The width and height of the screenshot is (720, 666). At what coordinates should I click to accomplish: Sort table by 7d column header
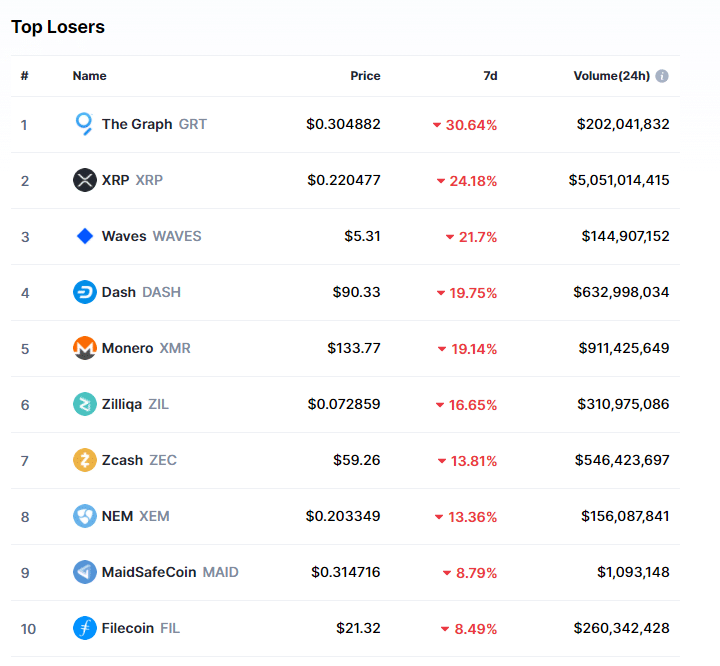(x=489, y=76)
